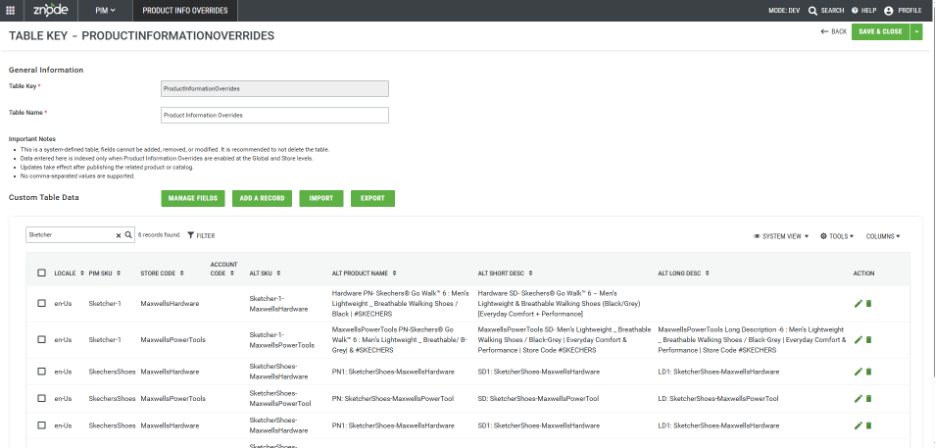Open the apps grid menu icon

coord(10,10)
